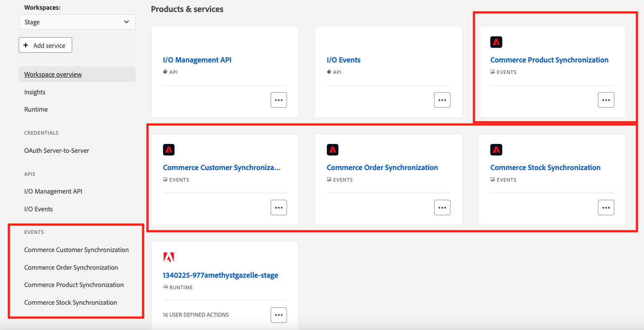The image size is (644, 330).
Task: Open more options for the runtime stage card
Action: 279,315
